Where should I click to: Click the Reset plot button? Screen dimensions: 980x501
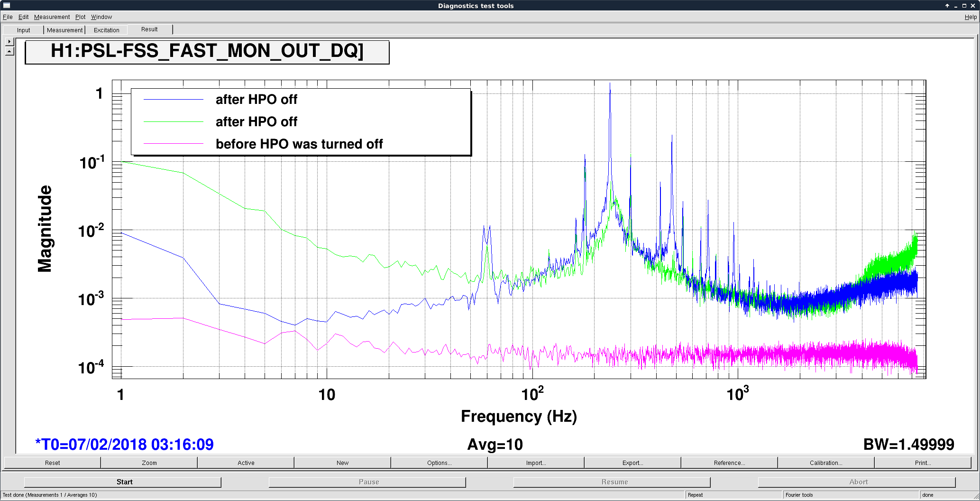[x=52, y=463]
